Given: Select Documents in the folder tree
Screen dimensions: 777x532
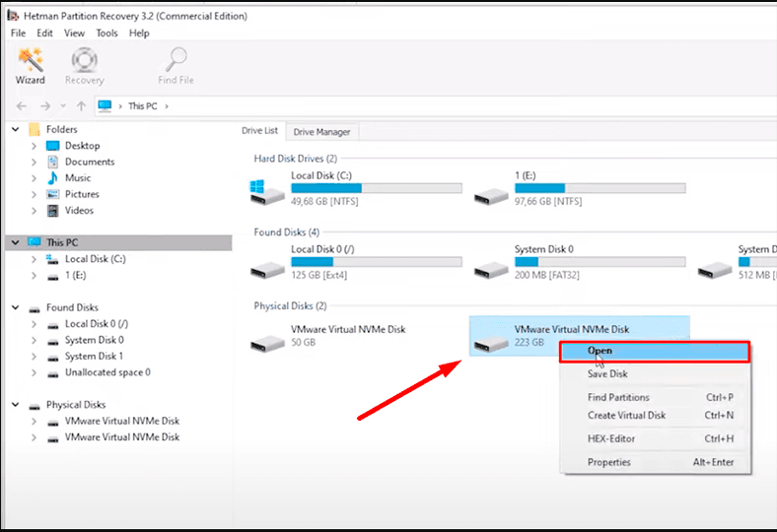Looking at the screenshot, I should tap(90, 162).
